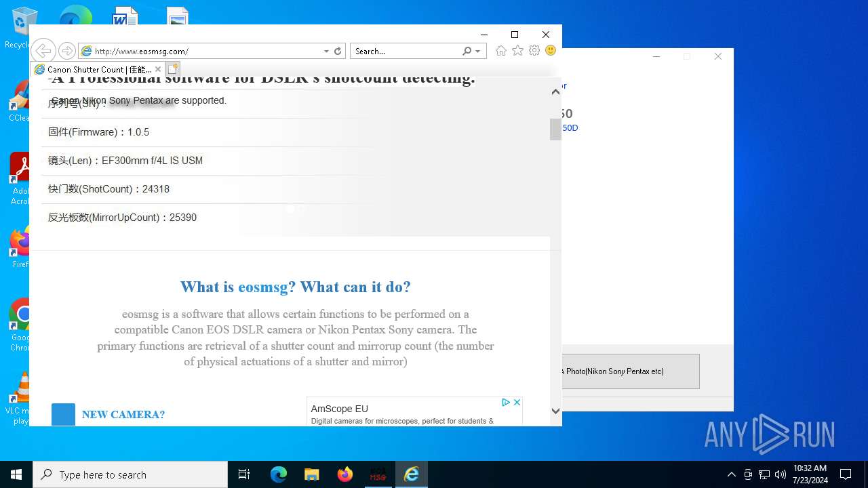This screenshot has width=868, height=488.
Task: Go back with the browser back arrow
Action: tap(43, 51)
